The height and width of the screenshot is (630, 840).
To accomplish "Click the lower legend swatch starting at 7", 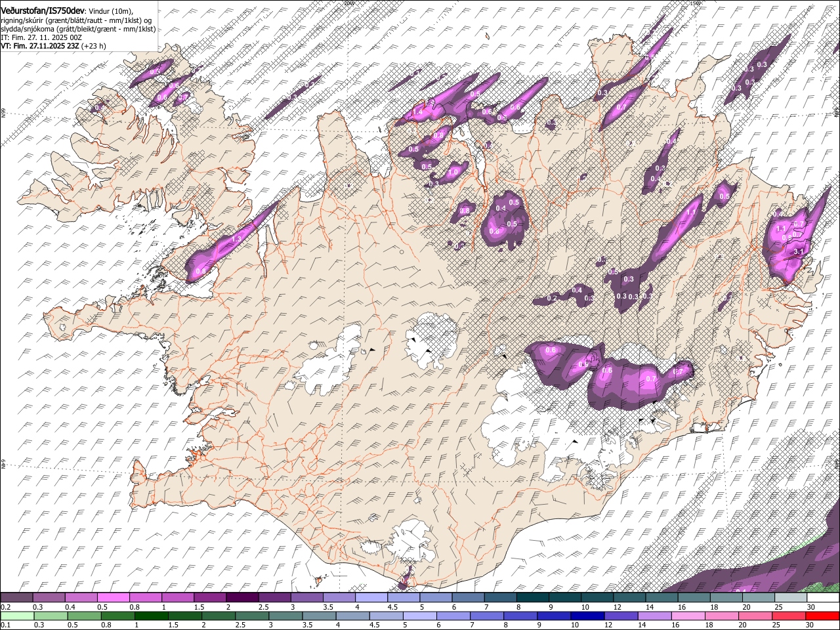I will click(x=487, y=616).
